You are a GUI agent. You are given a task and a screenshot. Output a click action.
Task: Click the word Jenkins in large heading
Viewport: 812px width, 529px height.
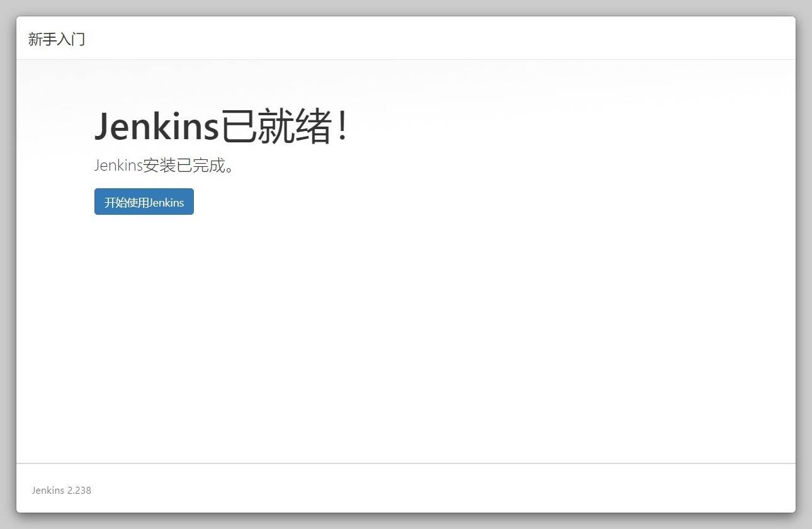(156, 126)
